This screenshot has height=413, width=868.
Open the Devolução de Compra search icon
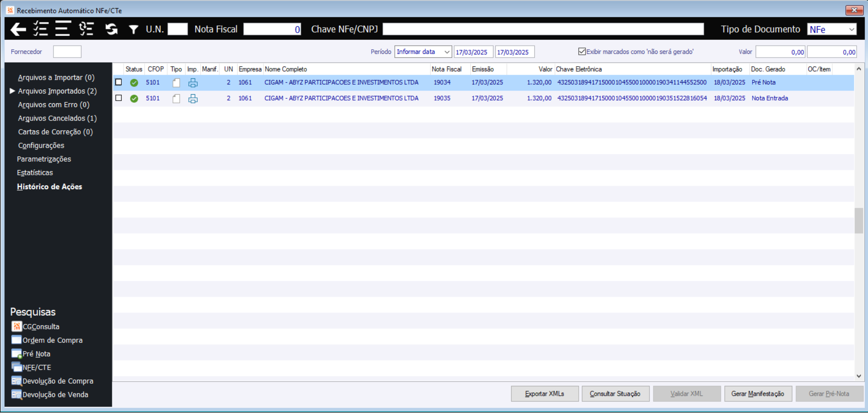(x=17, y=381)
